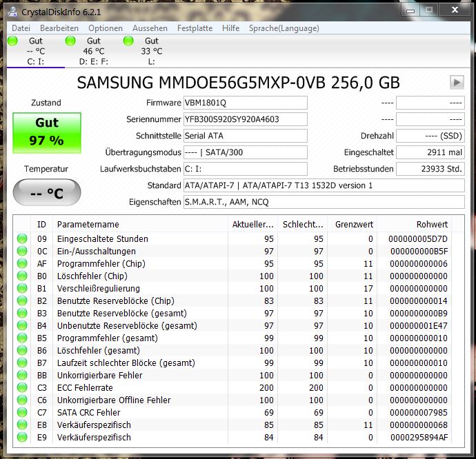Open the Datei menu
Image resolution: width=476 pixels, height=459 pixels.
coord(21,28)
